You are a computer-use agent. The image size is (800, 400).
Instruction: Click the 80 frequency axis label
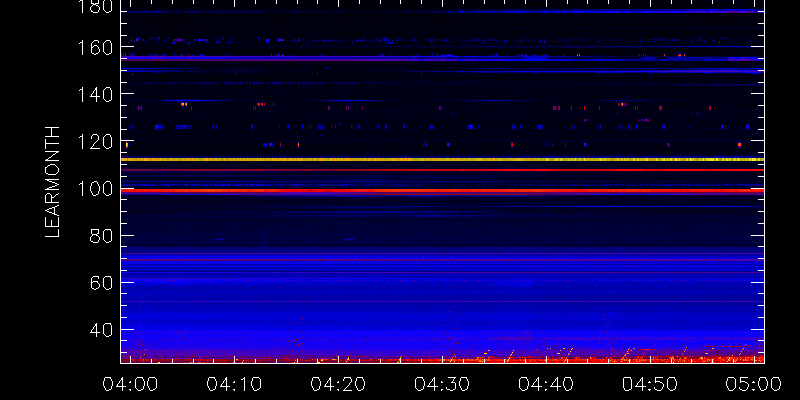click(x=101, y=237)
